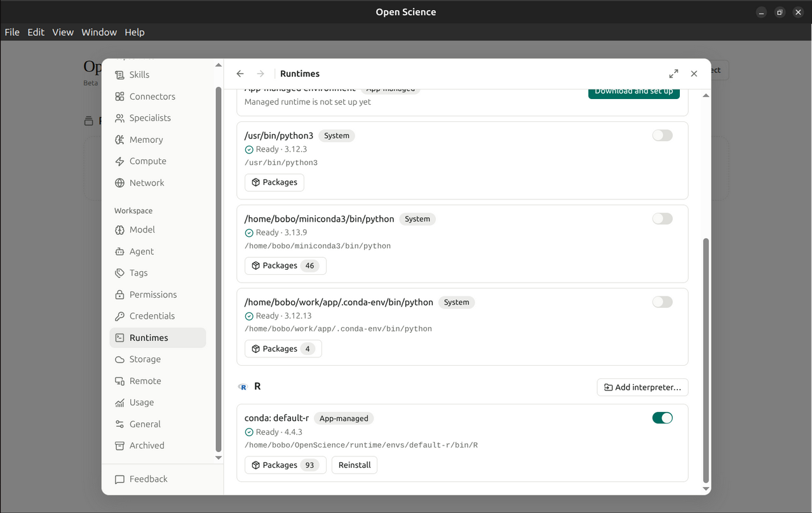Click Download and set up button
This screenshot has height=513, width=812.
tap(634, 92)
